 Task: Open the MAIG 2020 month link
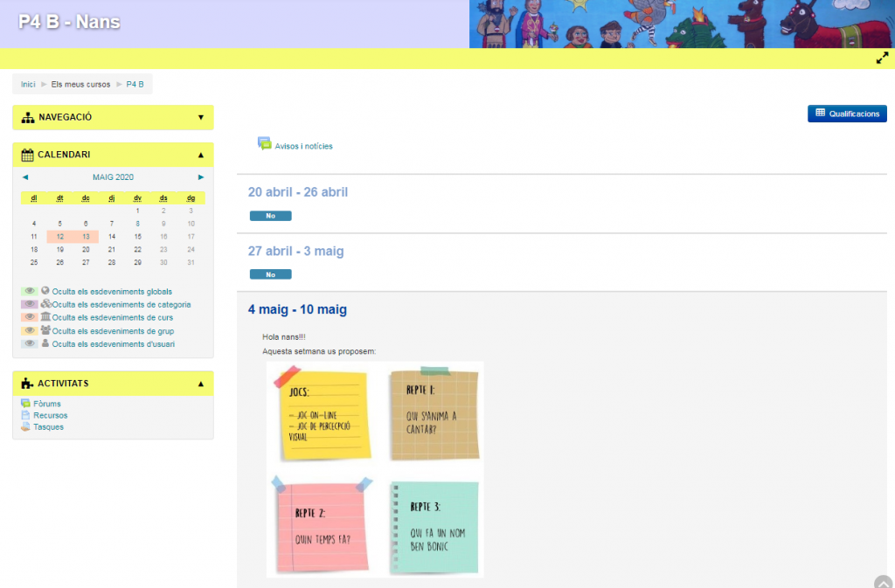tap(113, 177)
